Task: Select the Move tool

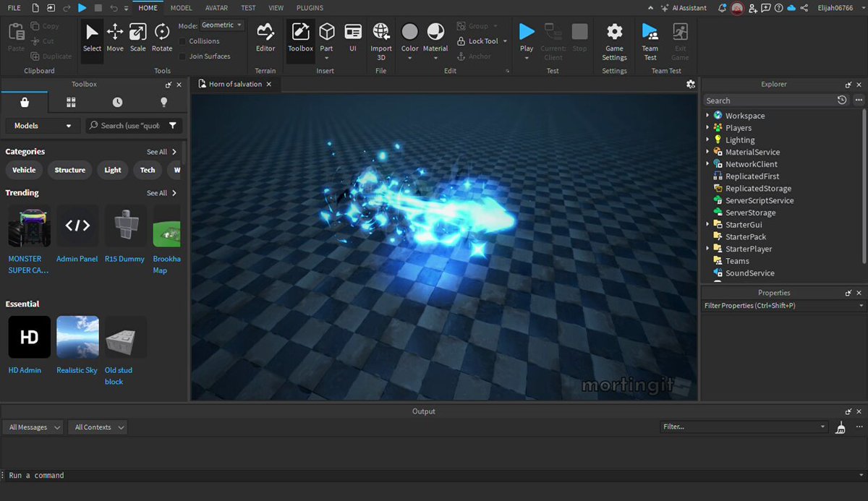Action: (x=115, y=38)
